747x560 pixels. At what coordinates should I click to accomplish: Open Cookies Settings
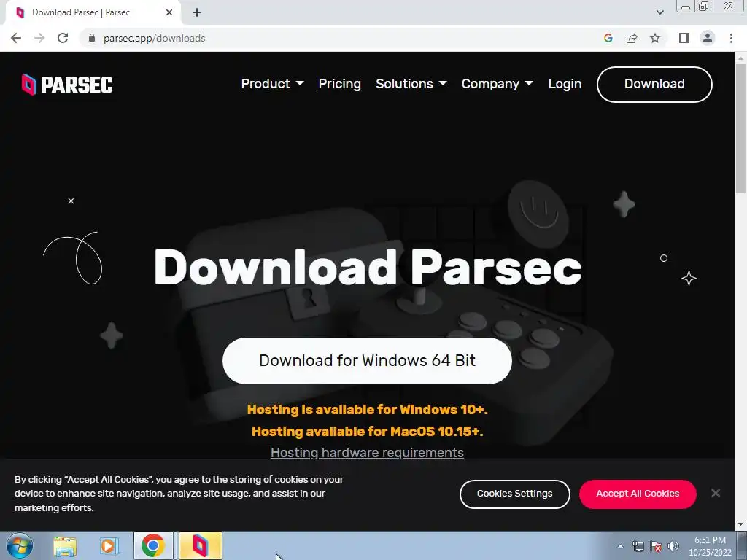click(514, 494)
